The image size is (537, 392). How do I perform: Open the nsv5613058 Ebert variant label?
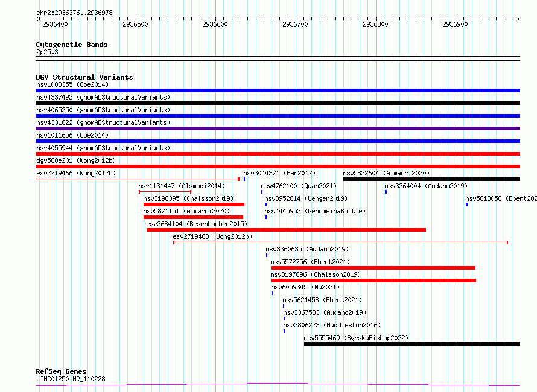(x=501, y=198)
